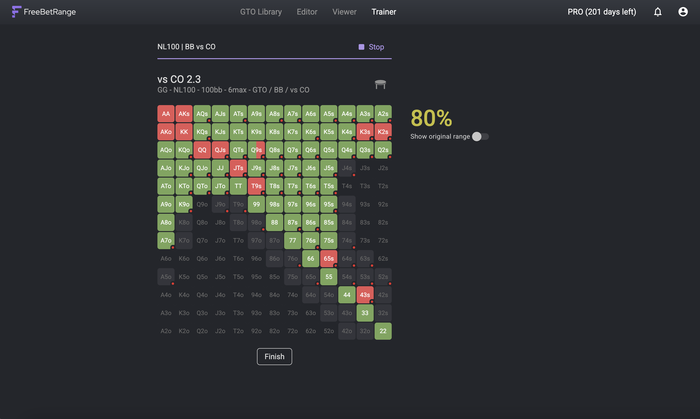Open the GTO Library tab
This screenshot has width=700, height=419.
tap(260, 12)
